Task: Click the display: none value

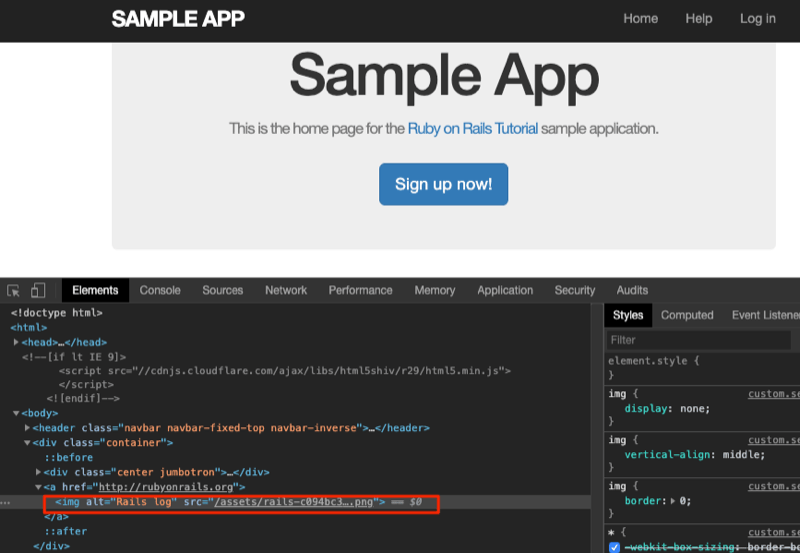Action: click(x=694, y=409)
